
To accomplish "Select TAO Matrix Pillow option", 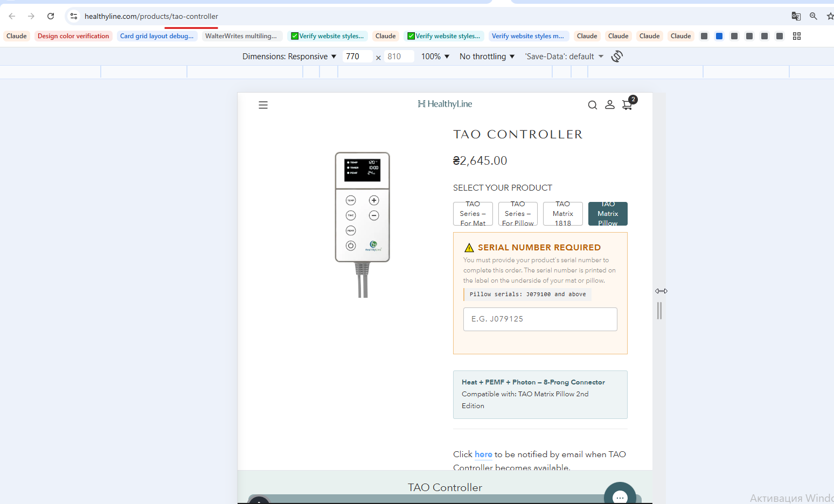I will [x=608, y=214].
